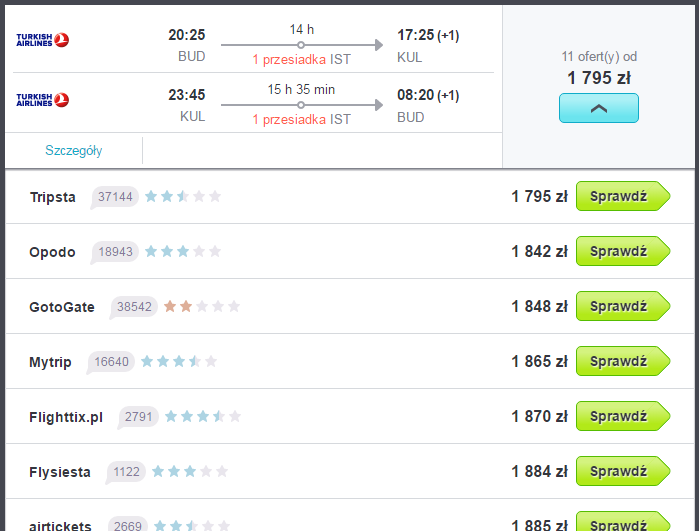This screenshot has height=531, width=699.
Task: Open Flighttix.pl's 2791 review count bubble
Action: (x=138, y=417)
